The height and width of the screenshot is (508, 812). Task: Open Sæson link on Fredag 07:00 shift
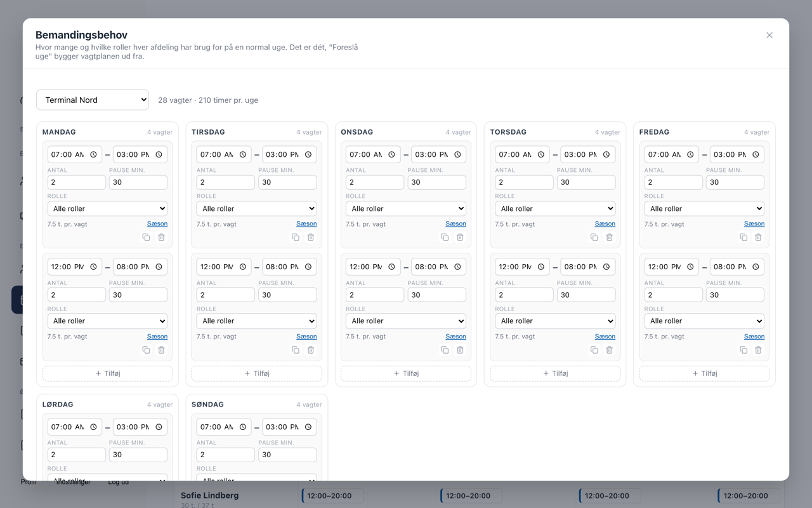click(754, 224)
